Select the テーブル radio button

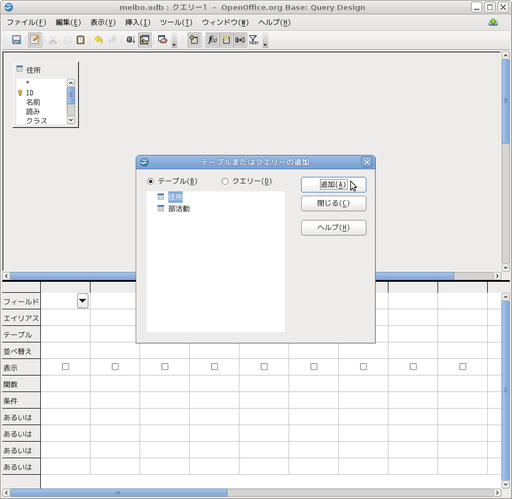(151, 181)
